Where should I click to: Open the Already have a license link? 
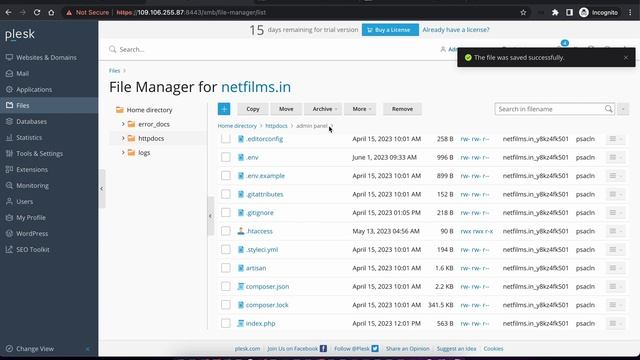click(456, 30)
